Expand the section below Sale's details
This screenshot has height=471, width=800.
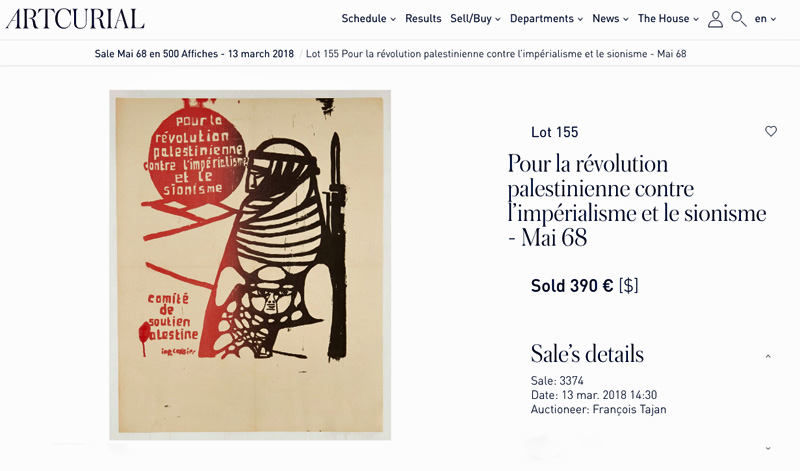coord(768,449)
